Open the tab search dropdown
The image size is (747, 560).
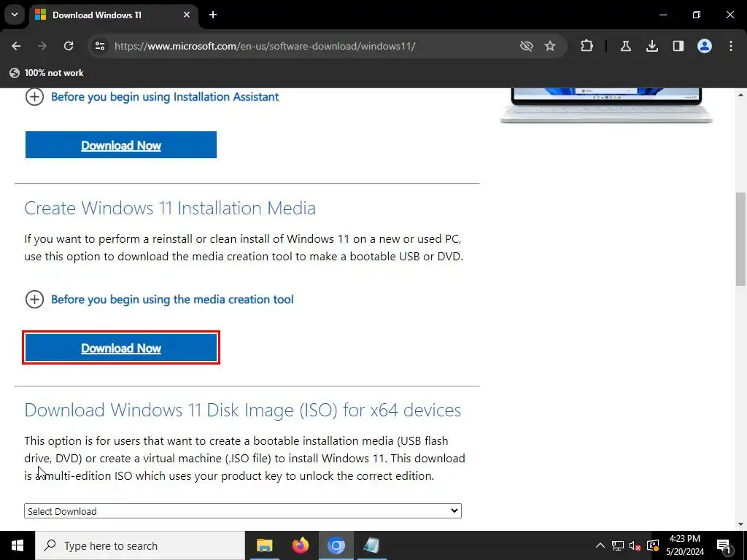[x=15, y=15]
